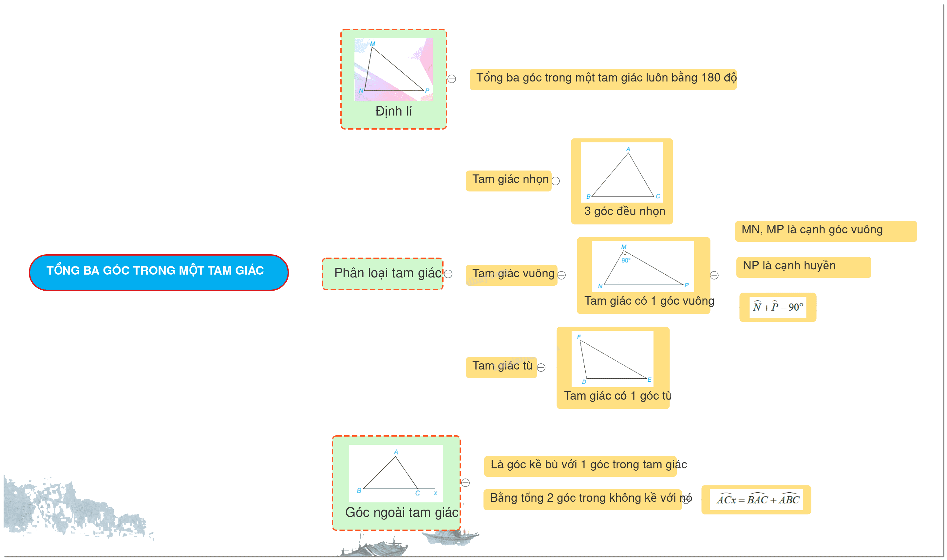Select the Định lí triangle MNP image

pyautogui.click(x=394, y=69)
